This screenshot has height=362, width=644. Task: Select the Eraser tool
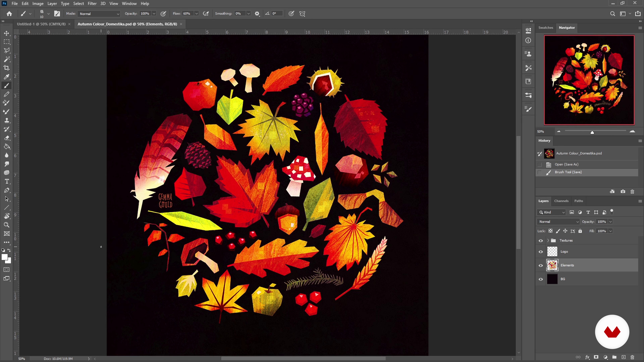point(7,138)
